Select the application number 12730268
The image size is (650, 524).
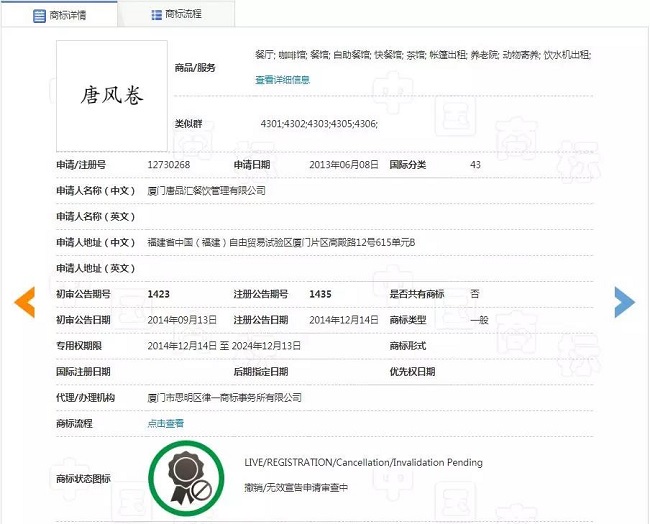click(x=168, y=164)
